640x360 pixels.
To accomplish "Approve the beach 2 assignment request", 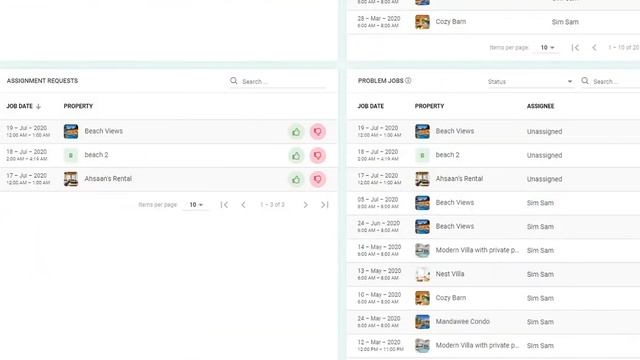I will (x=296, y=156).
